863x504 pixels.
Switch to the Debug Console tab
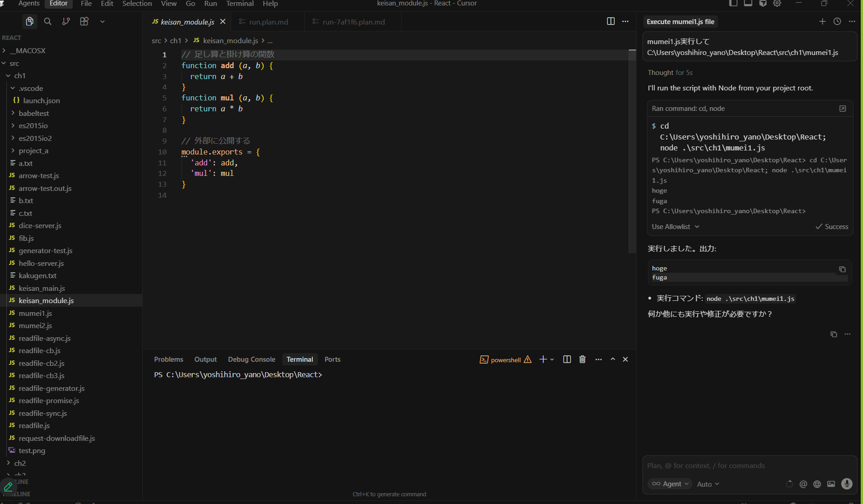point(251,359)
